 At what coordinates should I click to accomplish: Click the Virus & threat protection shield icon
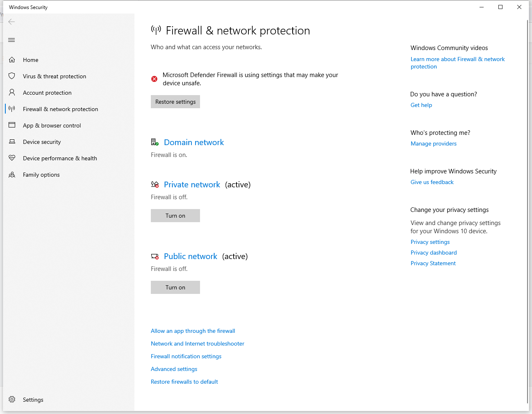[x=12, y=76]
